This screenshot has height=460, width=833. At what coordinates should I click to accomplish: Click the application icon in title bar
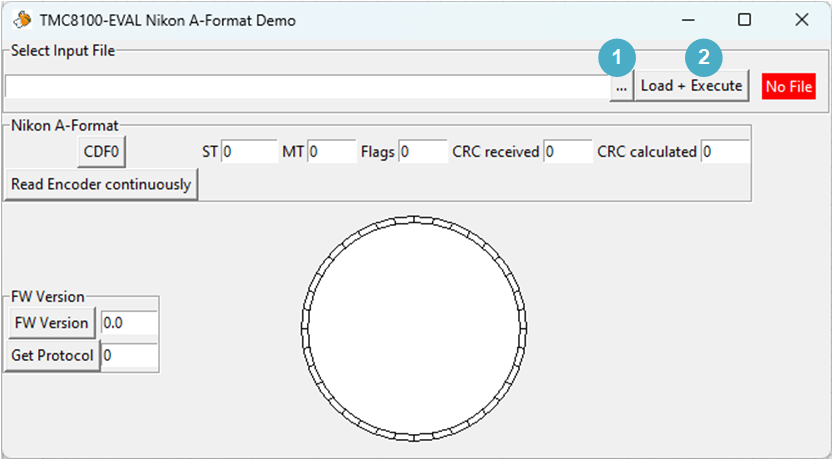coord(22,20)
